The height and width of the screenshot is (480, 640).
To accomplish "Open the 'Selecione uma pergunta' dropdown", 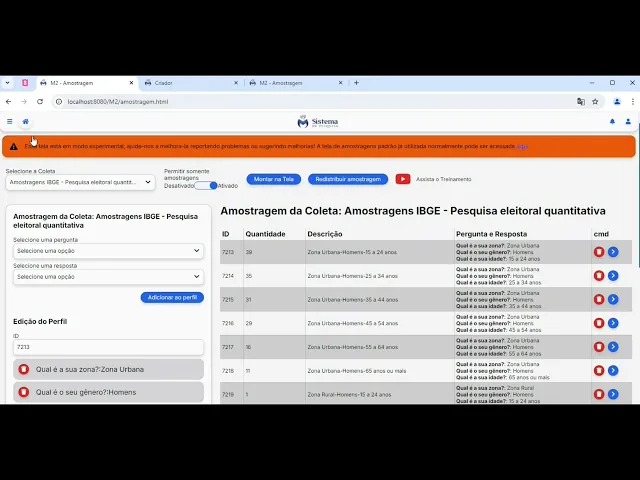I will tap(108, 251).
